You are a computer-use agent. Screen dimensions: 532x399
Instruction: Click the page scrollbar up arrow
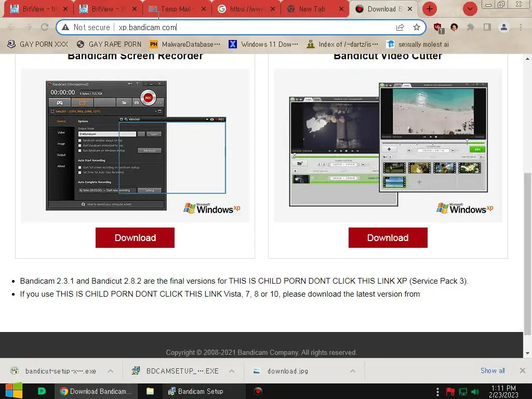527,59
